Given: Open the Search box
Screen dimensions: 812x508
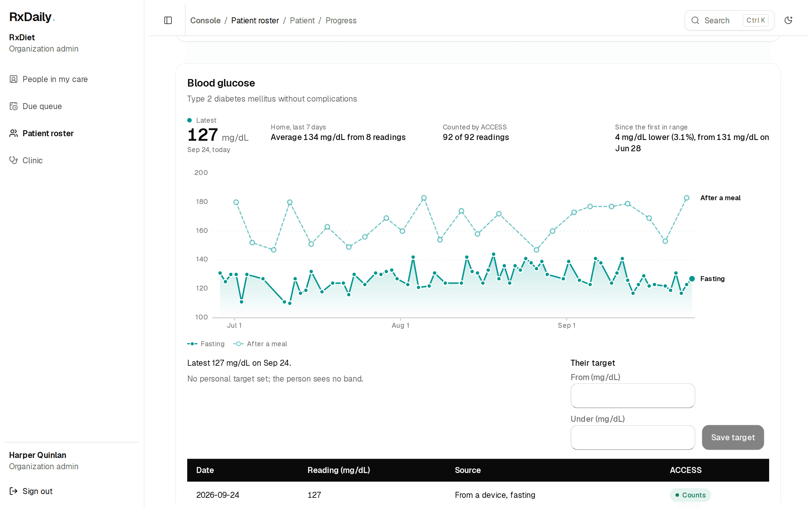Looking at the screenshot, I should pos(729,20).
